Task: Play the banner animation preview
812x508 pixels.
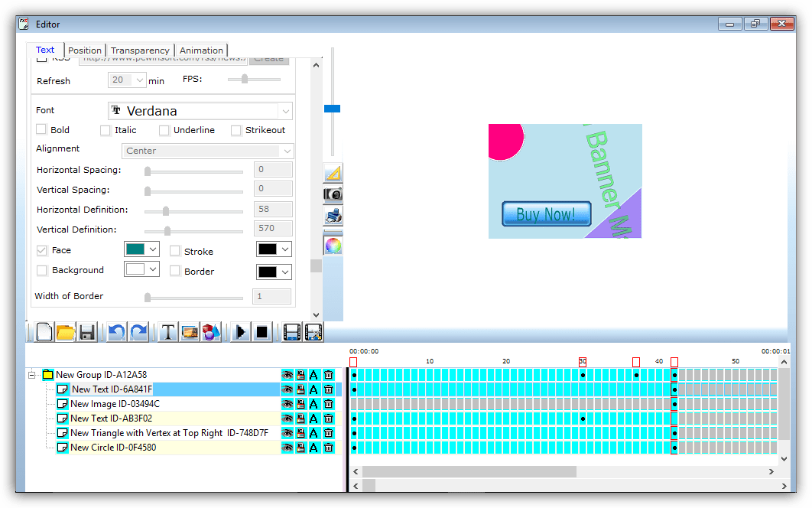Action: click(239, 331)
